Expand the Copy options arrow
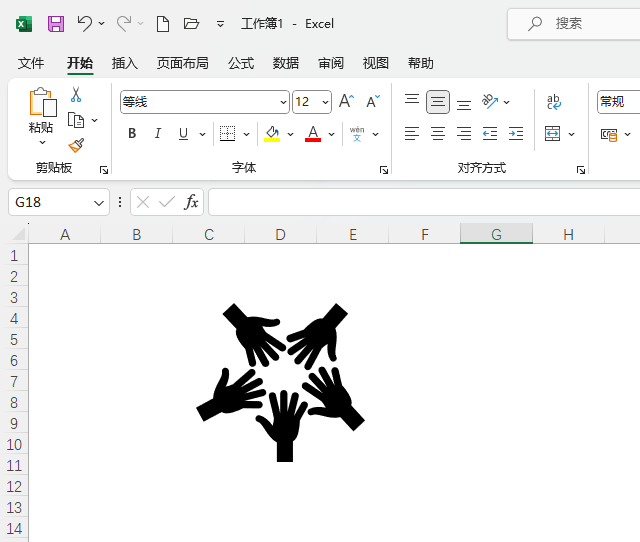Image resolution: width=640 pixels, height=542 pixels. click(x=95, y=120)
